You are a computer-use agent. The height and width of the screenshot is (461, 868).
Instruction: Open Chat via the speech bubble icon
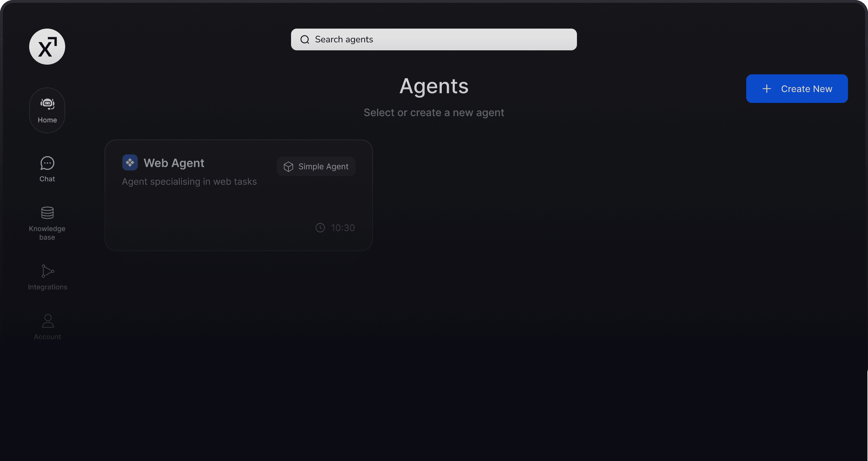[47, 163]
